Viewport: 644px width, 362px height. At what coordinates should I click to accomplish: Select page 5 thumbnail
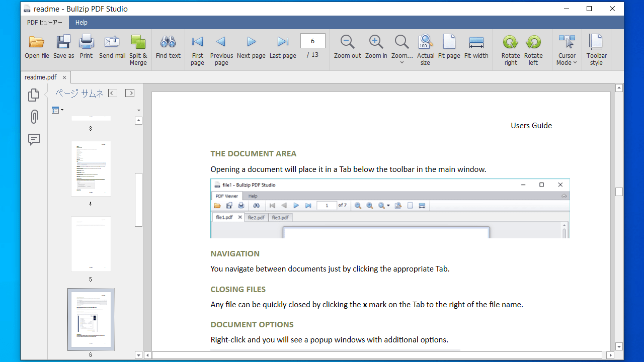[91, 244]
